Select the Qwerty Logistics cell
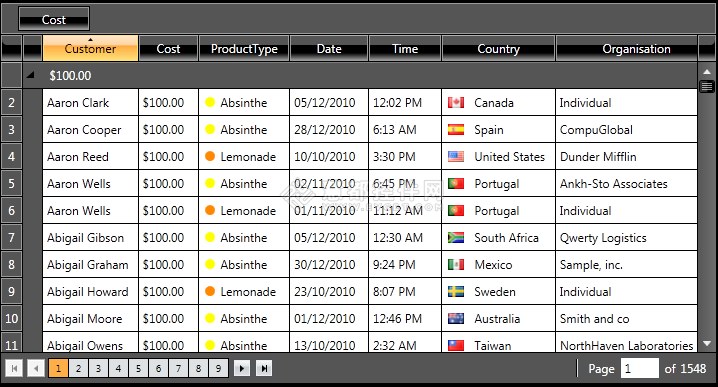The height and width of the screenshot is (387, 718). point(626,238)
